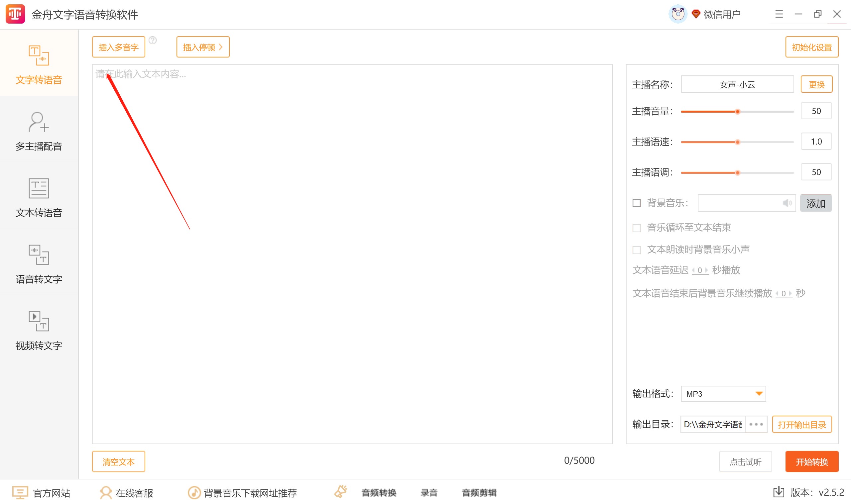Click the 0/5000 character counter
Screen dimensions: 851x504
coord(579,460)
